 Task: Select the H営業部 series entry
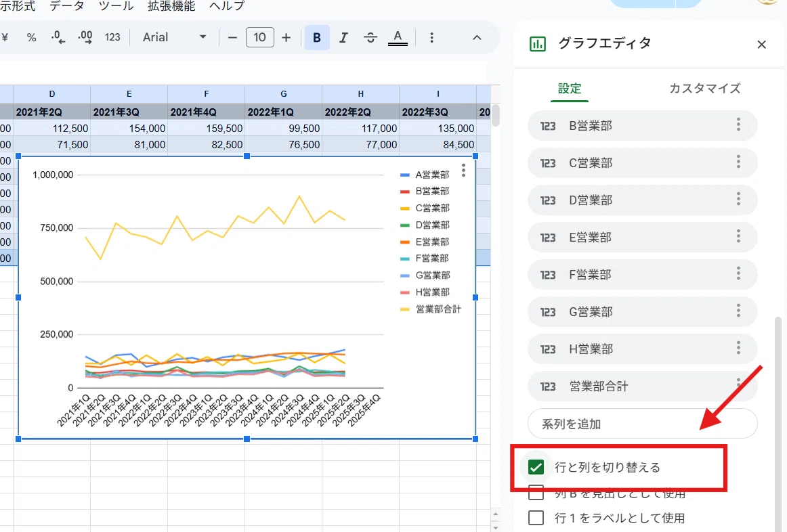pos(642,349)
